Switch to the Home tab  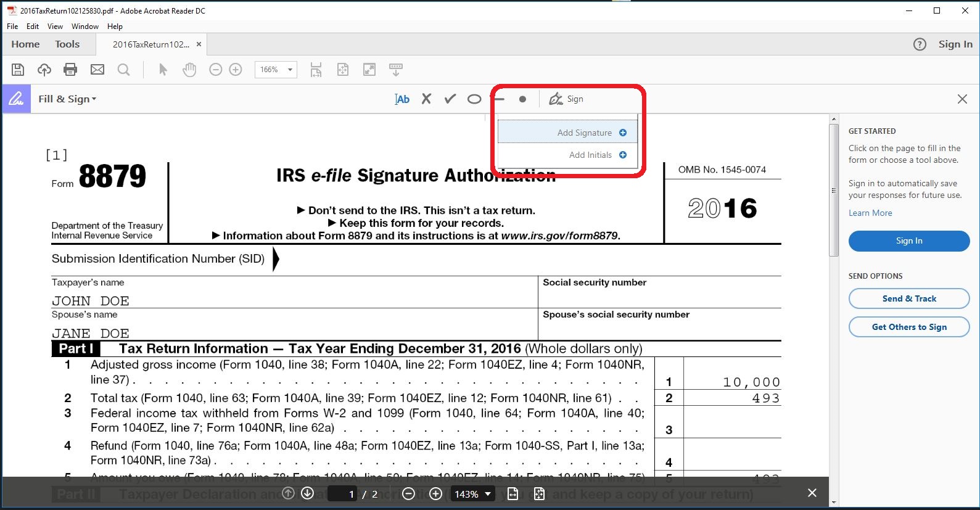pos(25,44)
